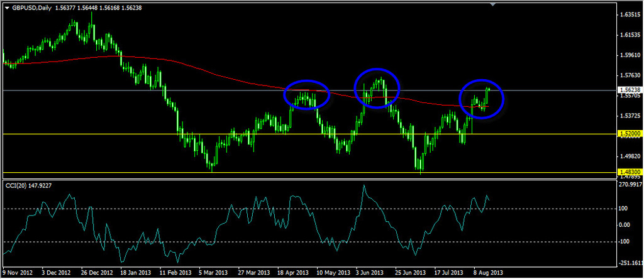The height and width of the screenshot is (279, 644).
Task: Select the CCI(20) 147.9227 indicator label
Action: tap(28, 186)
